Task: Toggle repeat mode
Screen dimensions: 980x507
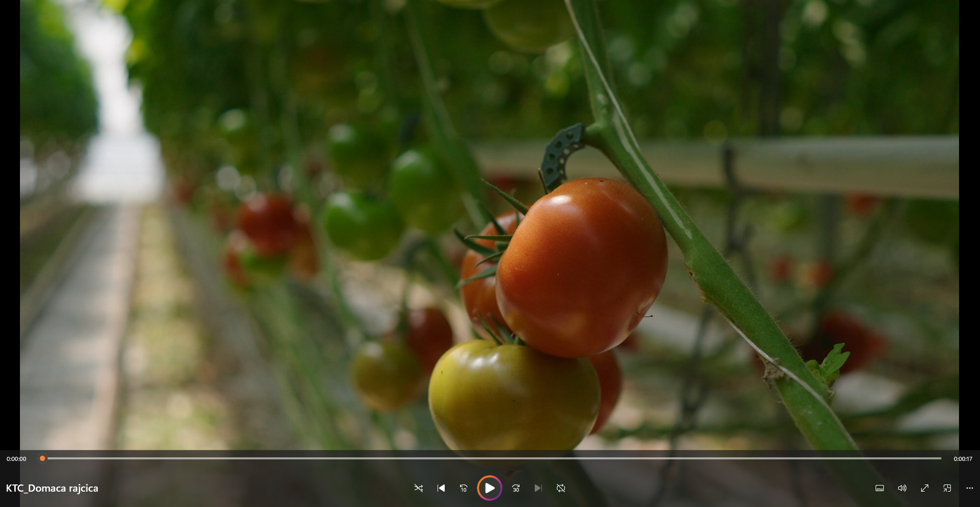Action: click(x=561, y=488)
